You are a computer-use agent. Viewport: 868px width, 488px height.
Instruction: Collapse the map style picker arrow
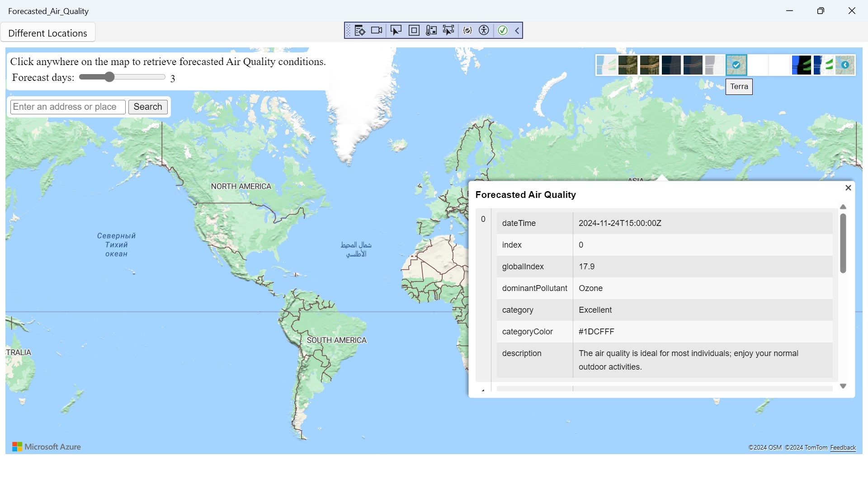[845, 65]
